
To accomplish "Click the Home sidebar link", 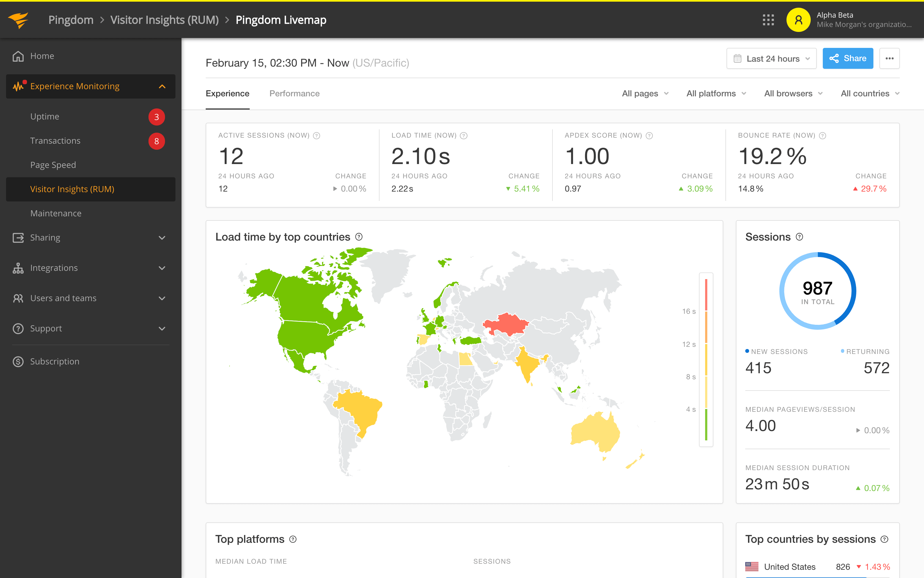I will [42, 56].
